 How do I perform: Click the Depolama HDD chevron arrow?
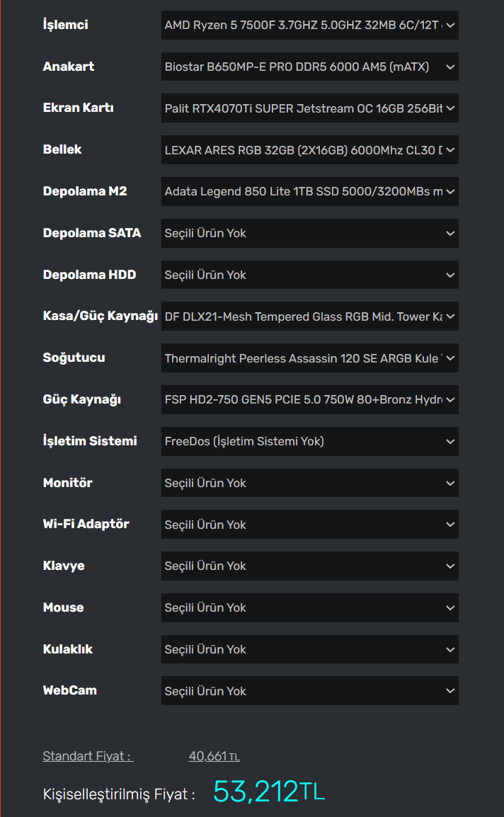[451, 275]
